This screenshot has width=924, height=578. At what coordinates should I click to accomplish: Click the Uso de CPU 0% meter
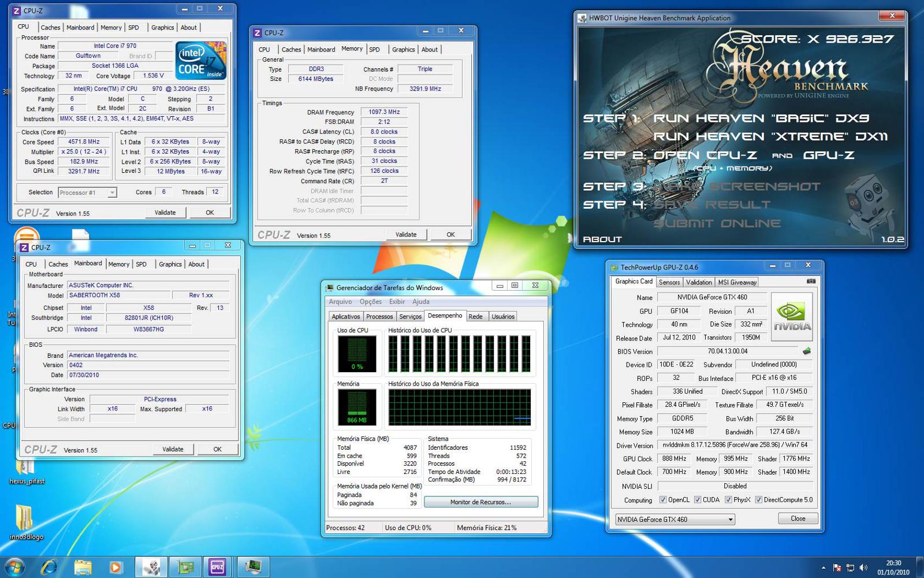357,353
